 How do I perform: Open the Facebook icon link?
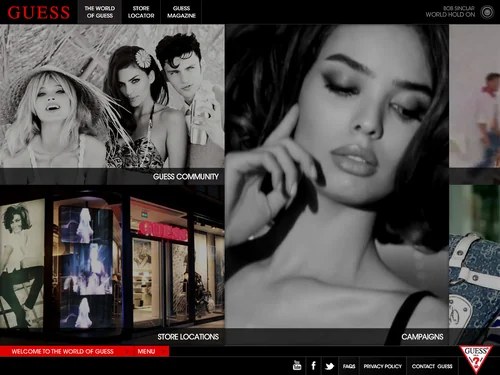point(313,366)
